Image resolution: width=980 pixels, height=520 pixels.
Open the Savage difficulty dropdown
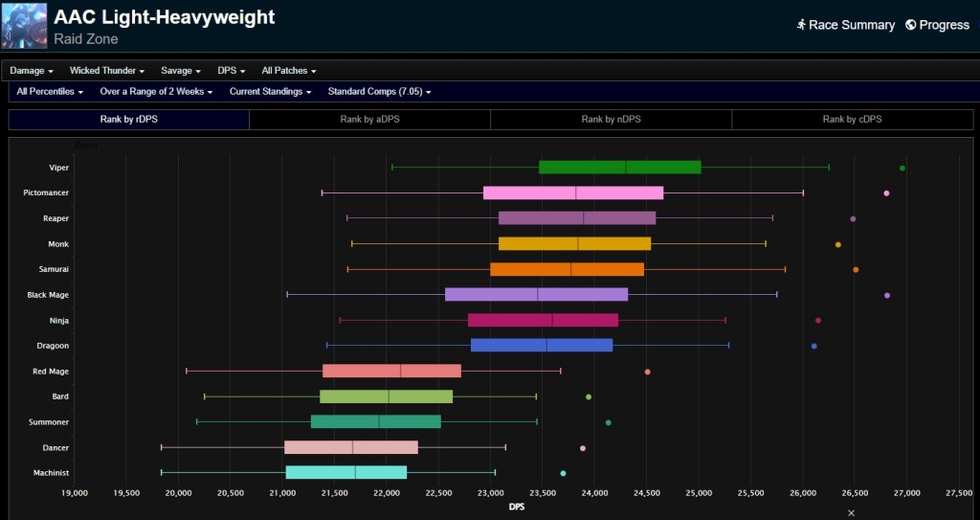[x=181, y=71]
